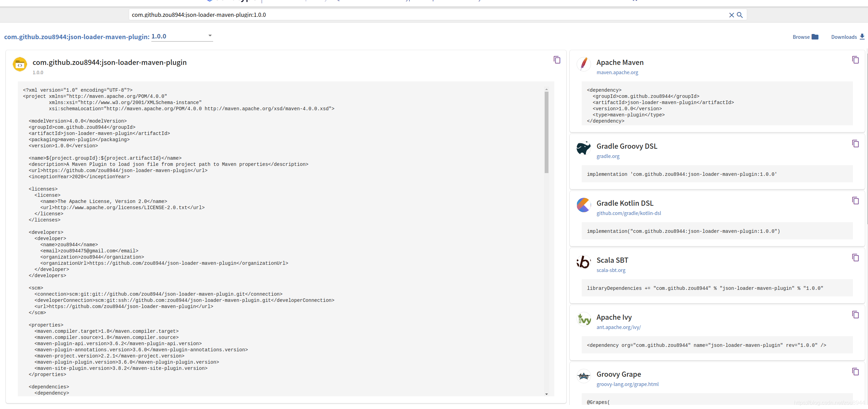
Task: Click the POM scrollbar down arrow
Action: pyautogui.click(x=546, y=394)
